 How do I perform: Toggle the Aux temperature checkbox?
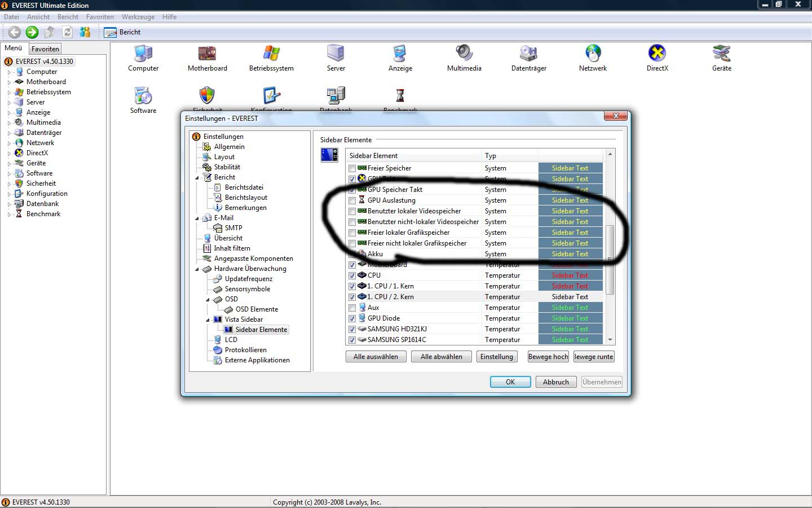[x=352, y=308]
